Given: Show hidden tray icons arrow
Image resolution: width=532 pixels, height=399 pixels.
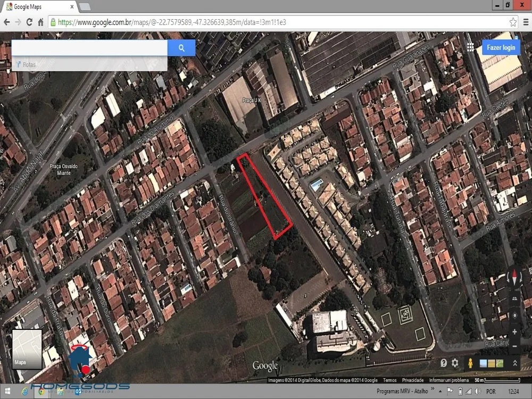Looking at the screenshot, I should click(x=440, y=391).
